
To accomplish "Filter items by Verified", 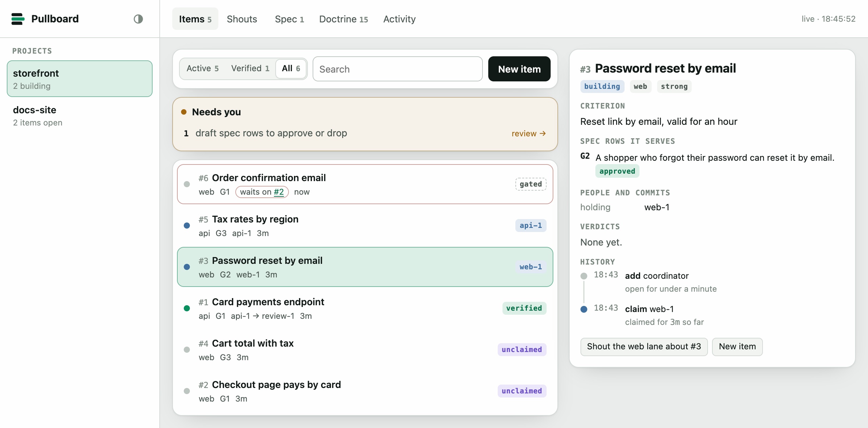I will point(250,69).
